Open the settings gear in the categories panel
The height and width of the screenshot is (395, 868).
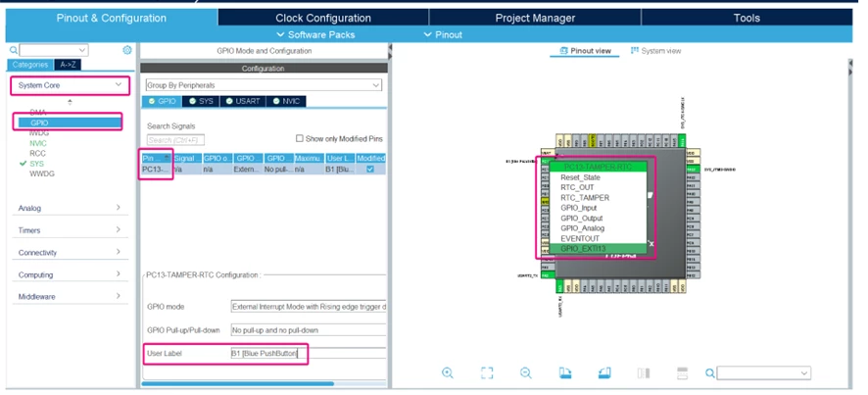[x=127, y=50]
